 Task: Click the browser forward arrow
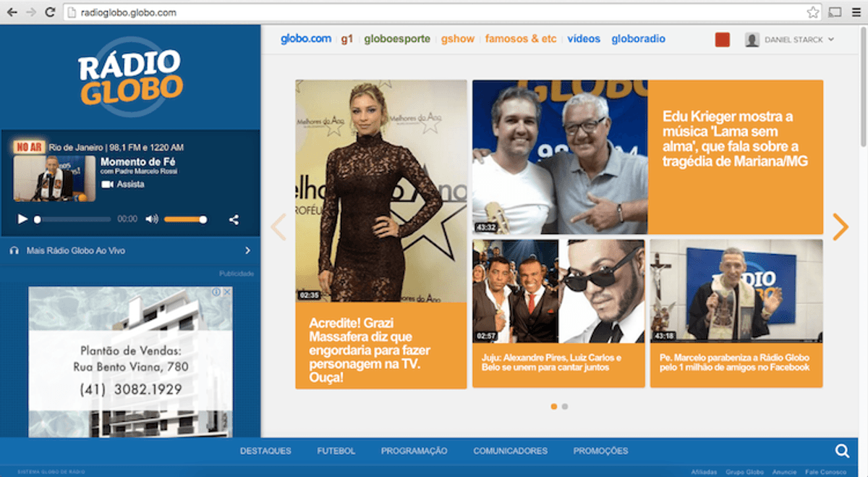click(31, 12)
